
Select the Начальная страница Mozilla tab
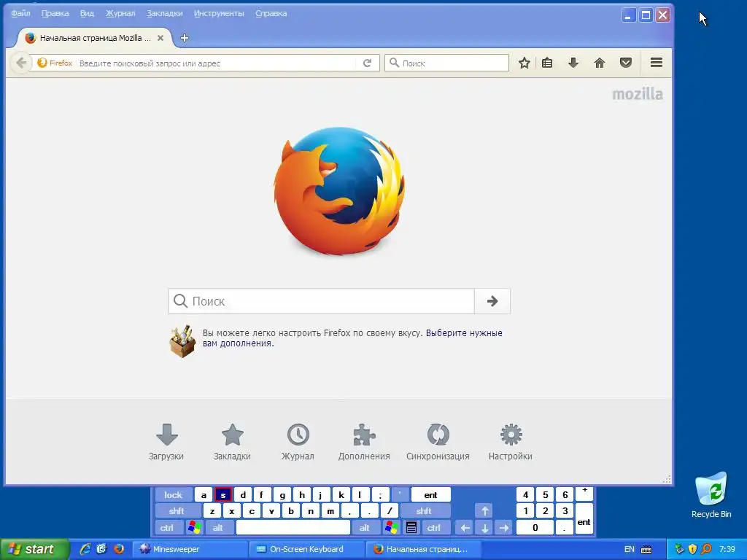point(96,38)
